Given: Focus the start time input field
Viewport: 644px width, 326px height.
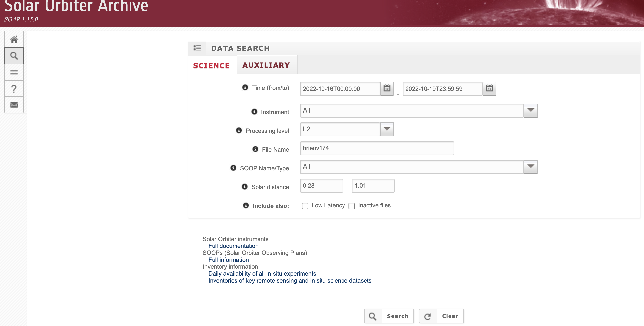Looking at the screenshot, I should [340, 89].
